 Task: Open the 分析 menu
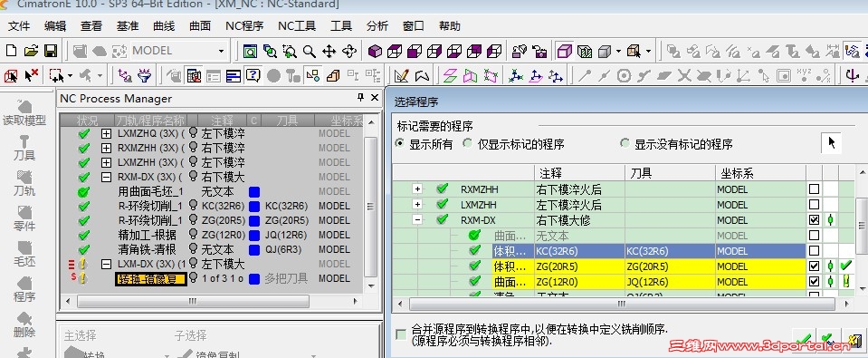click(x=377, y=26)
